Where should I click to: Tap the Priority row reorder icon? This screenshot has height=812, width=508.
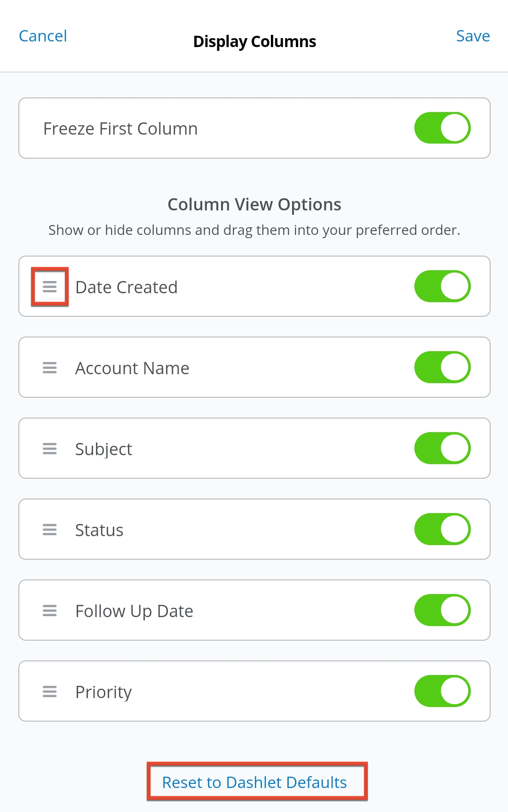(49, 691)
